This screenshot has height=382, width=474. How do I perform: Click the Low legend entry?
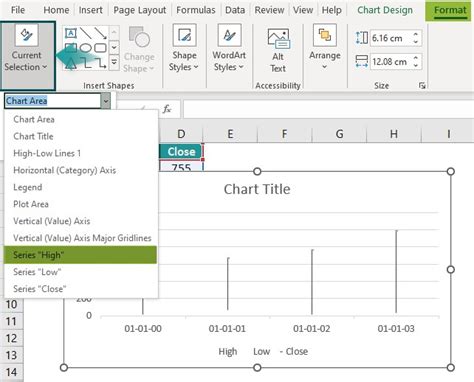point(261,351)
